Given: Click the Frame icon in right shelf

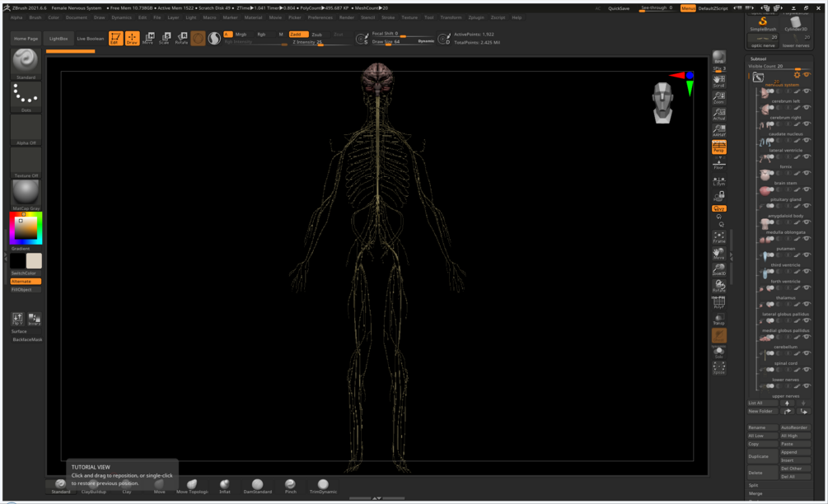Looking at the screenshot, I should coord(719,237).
